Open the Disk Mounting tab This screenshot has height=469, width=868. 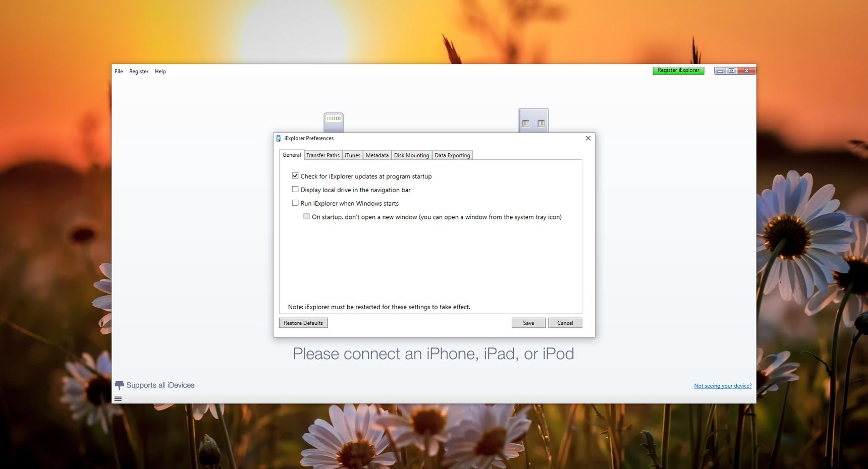point(411,155)
